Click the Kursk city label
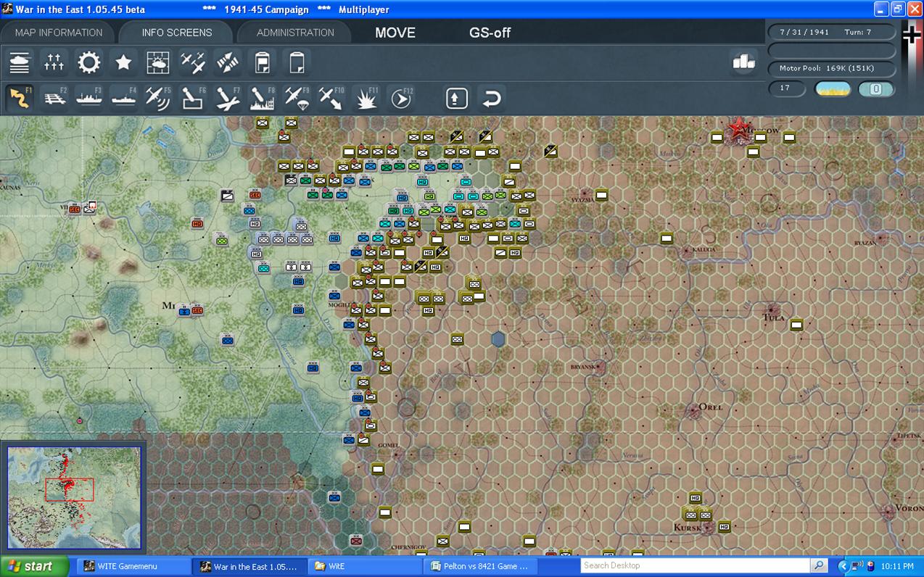Image resolution: width=924 pixels, height=577 pixels. pos(686,528)
